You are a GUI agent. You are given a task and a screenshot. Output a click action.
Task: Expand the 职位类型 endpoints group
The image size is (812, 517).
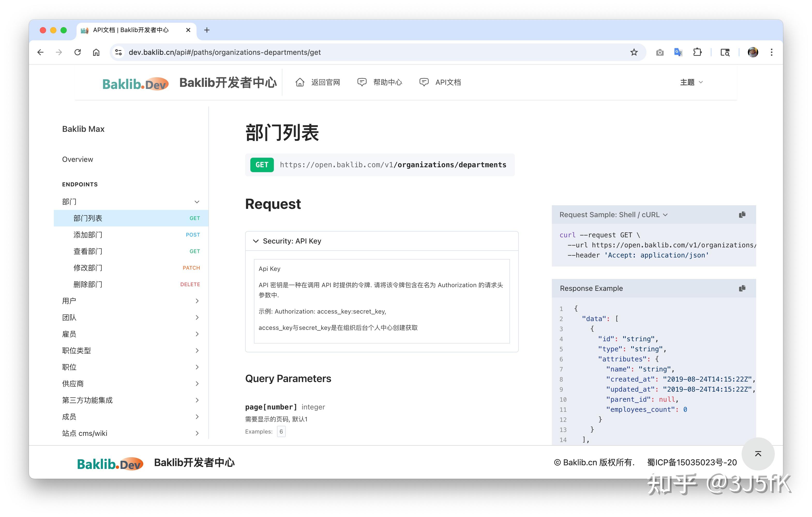[131, 350]
